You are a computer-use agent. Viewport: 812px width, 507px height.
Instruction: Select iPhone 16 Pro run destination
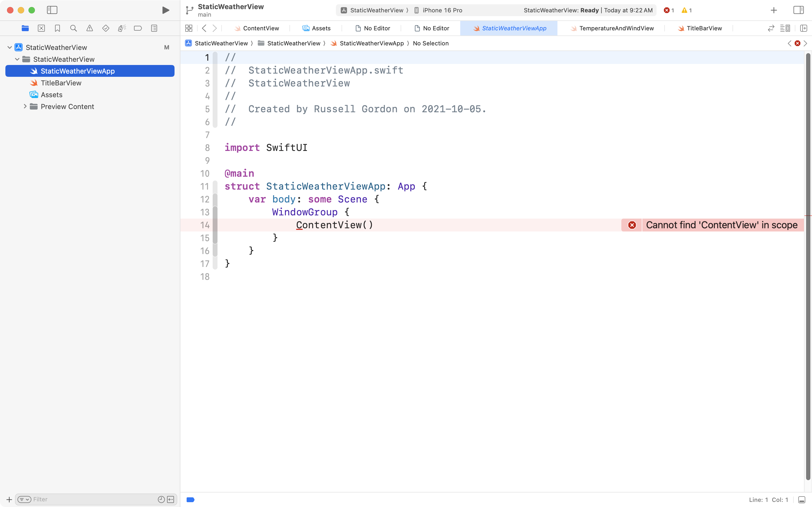pos(442,10)
